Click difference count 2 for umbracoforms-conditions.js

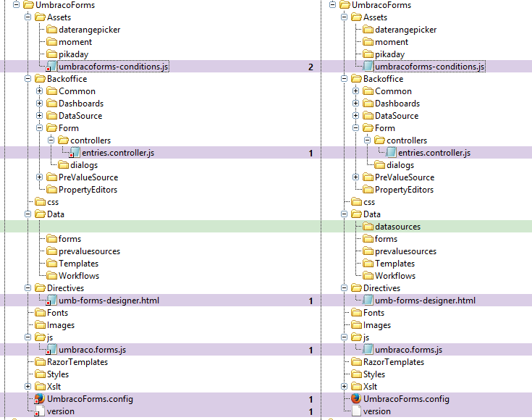click(311, 67)
